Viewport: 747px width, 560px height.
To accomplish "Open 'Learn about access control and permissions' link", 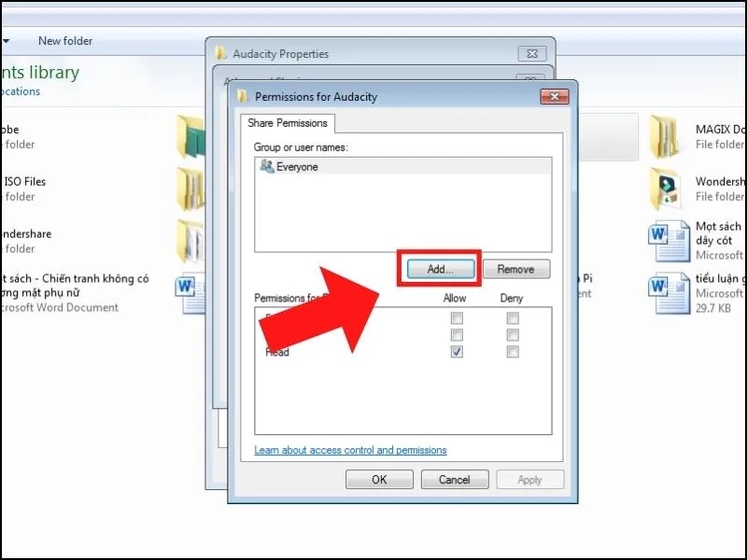I will point(350,450).
